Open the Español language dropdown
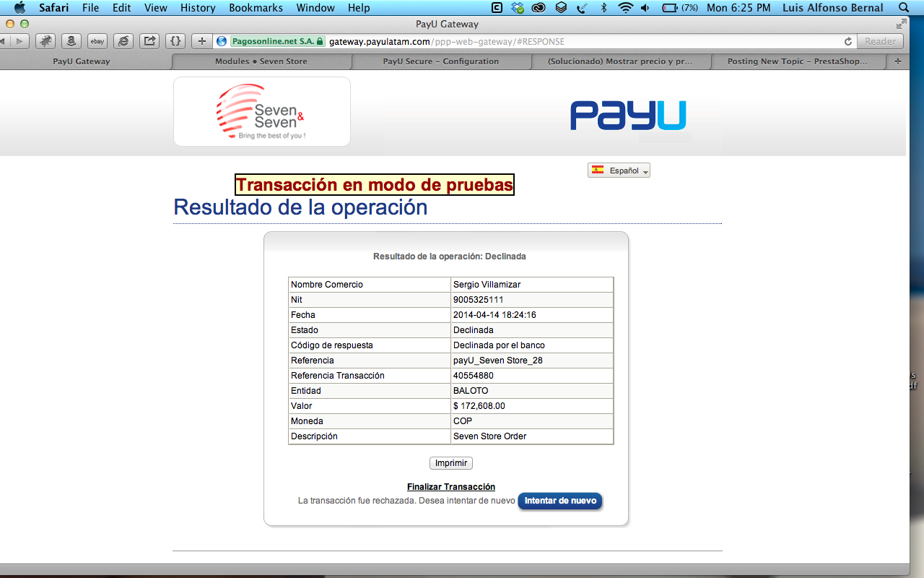 pos(619,171)
